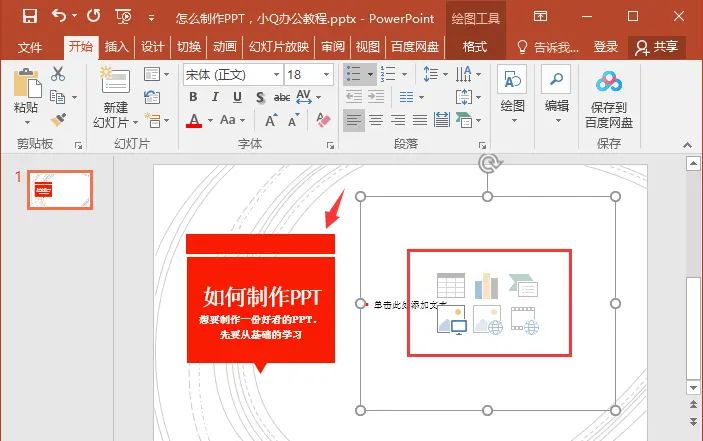Click 保存到百度网盘 button
This screenshot has width=703, height=441.
pyautogui.click(x=609, y=99)
